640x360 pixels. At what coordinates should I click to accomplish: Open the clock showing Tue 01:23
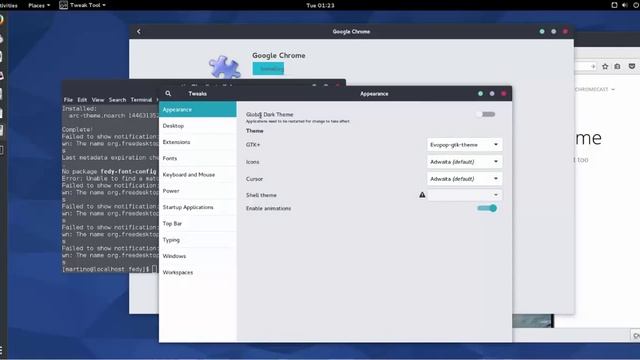point(320,5)
